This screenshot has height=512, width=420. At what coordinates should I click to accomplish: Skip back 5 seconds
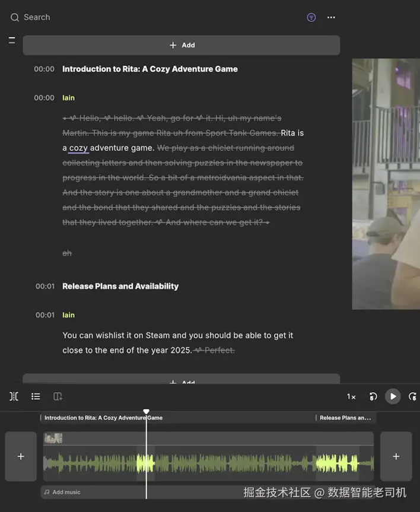pyautogui.click(x=373, y=396)
